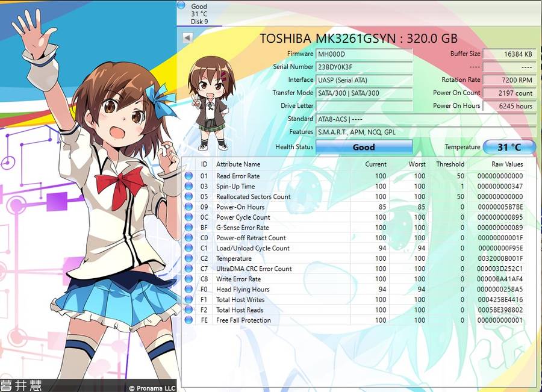Click the Attribute Name column header
The image size is (542, 392).
tap(238, 164)
